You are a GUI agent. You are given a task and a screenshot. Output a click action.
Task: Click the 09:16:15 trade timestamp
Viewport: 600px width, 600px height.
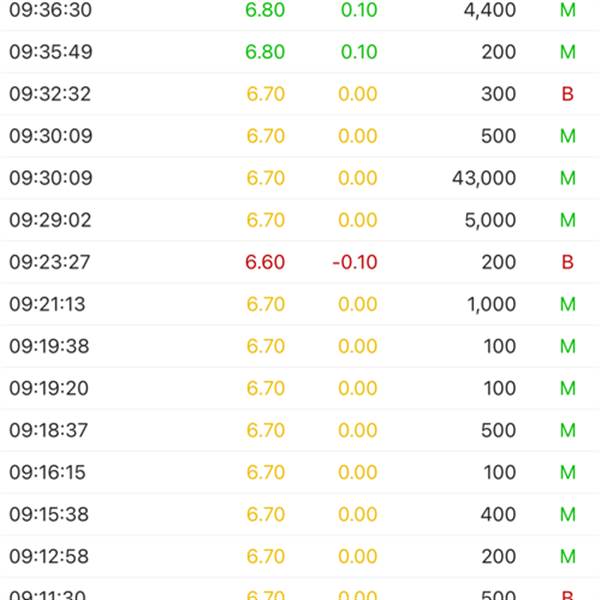coord(49,472)
